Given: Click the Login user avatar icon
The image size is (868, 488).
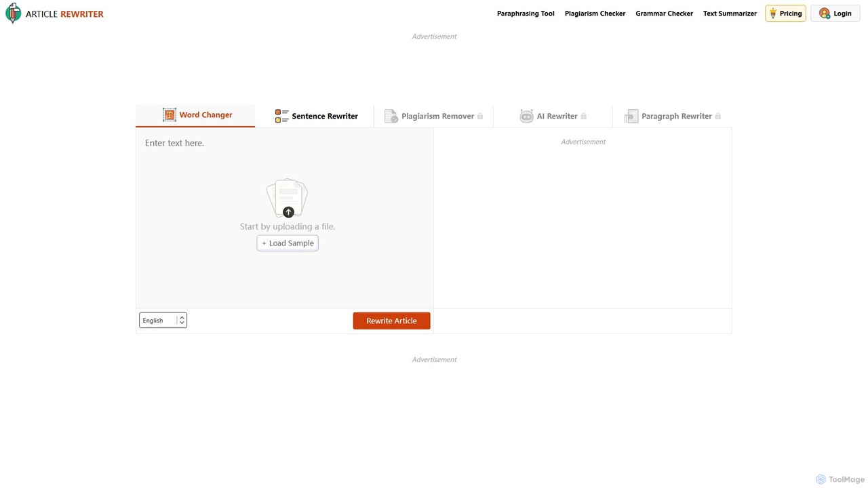Looking at the screenshot, I should pyautogui.click(x=825, y=14).
